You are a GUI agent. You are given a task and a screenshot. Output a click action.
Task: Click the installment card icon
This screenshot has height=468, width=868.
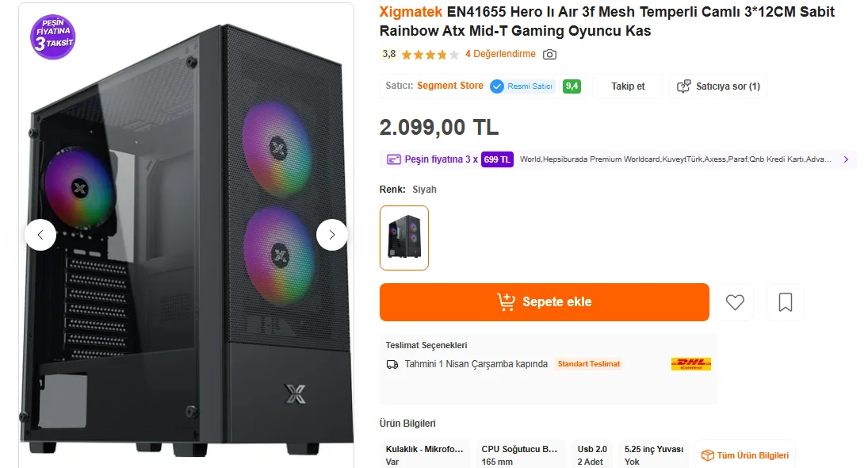(x=393, y=159)
